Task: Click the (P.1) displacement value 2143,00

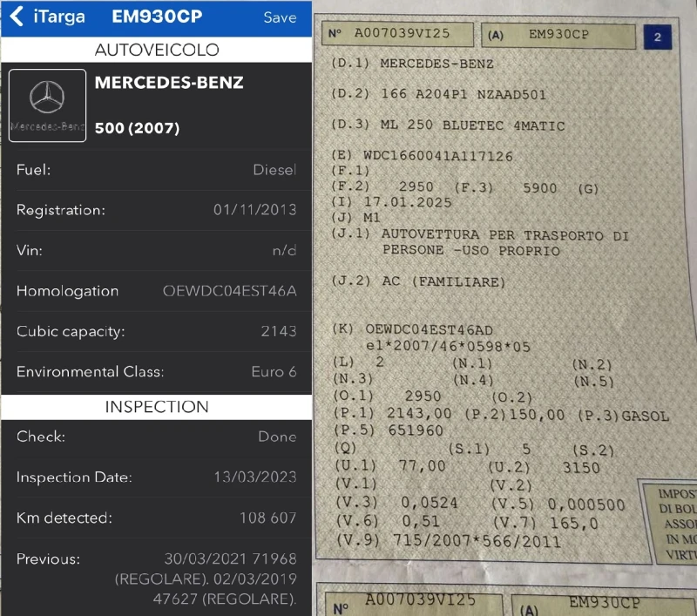Action: pyautogui.click(x=419, y=413)
